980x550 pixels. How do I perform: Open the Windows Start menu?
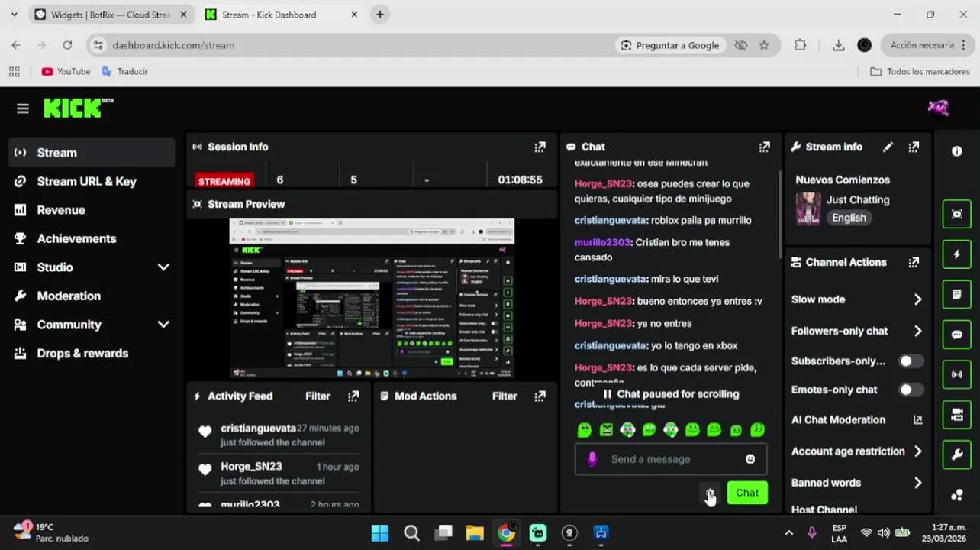point(379,533)
